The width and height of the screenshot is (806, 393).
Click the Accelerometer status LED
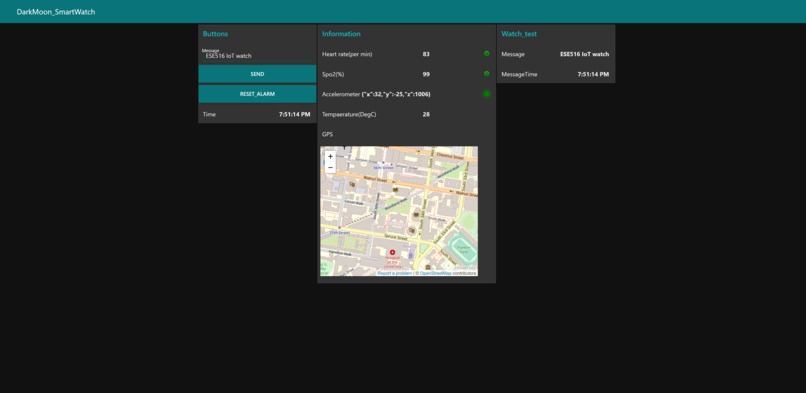pyautogui.click(x=486, y=94)
